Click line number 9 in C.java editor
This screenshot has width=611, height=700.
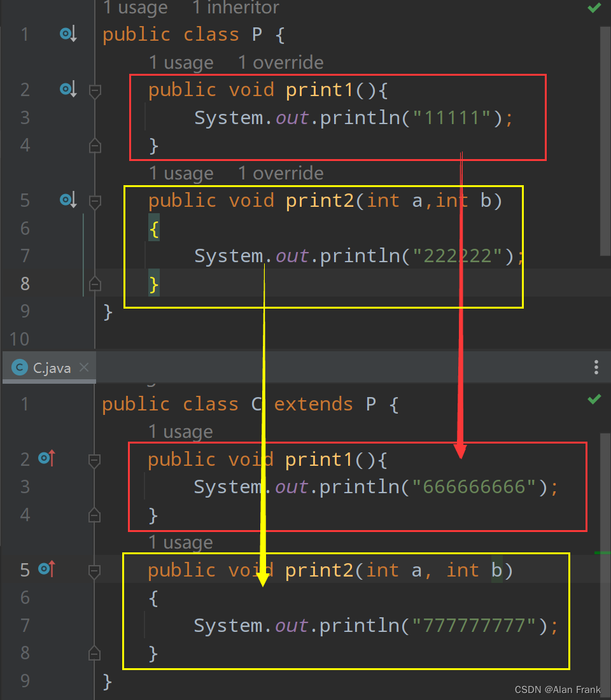pos(25,681)
